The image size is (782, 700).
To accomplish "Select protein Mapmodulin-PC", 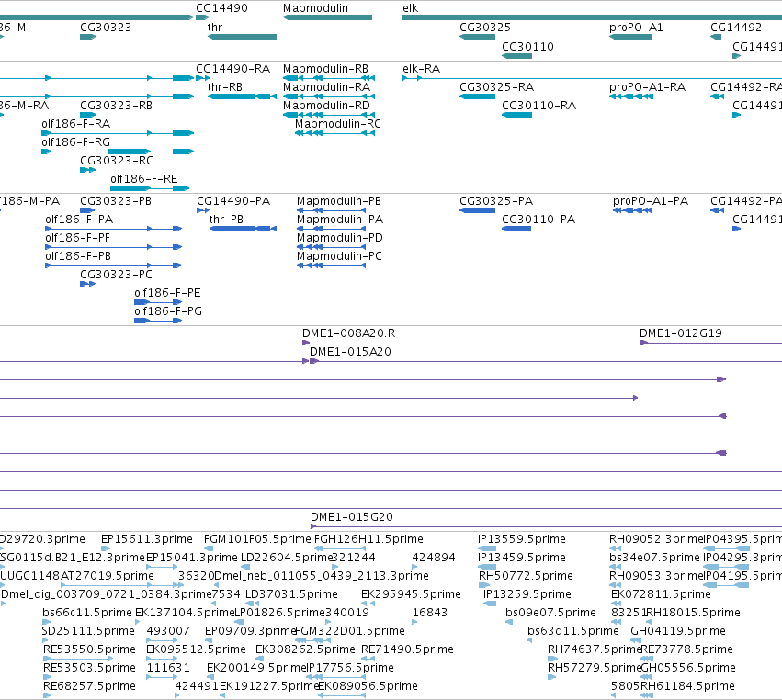I will (339, 256).
